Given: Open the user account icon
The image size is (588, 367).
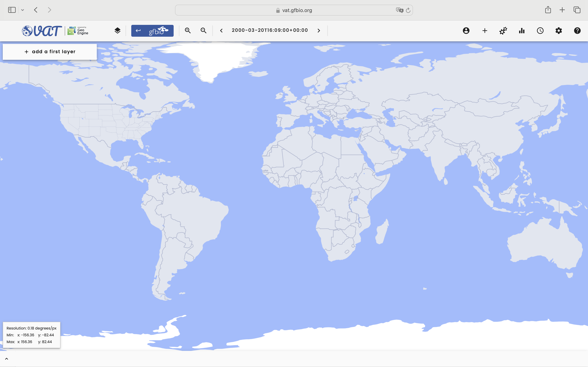Looking at the screenshot, I should pyautogui.click(x=466, y=30).
